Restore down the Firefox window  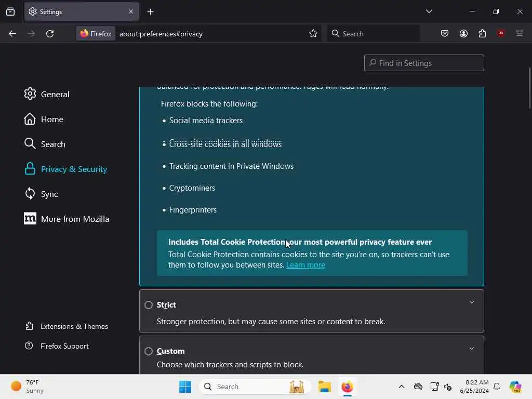496,11
